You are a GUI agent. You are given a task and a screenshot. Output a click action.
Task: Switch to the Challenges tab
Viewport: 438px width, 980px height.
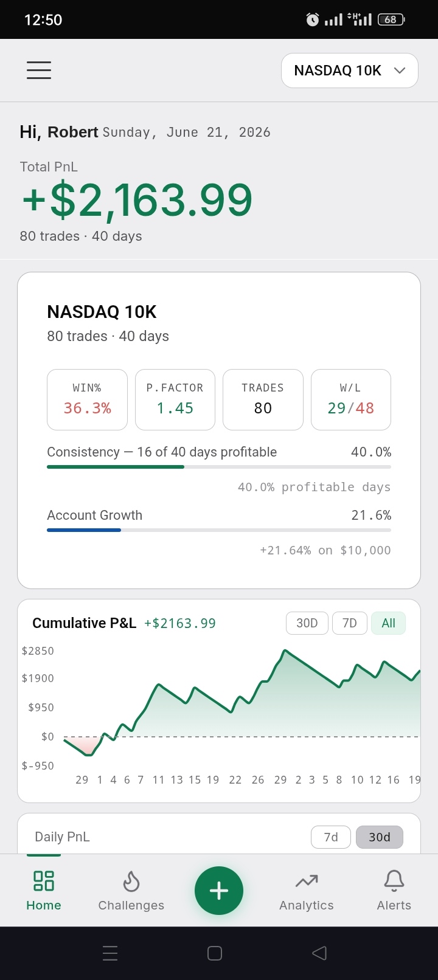pos(131,891)
